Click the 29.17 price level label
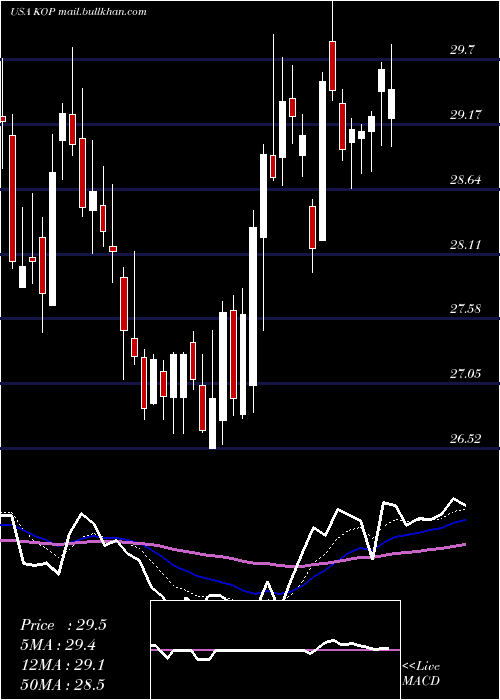 tap(465, 115)
